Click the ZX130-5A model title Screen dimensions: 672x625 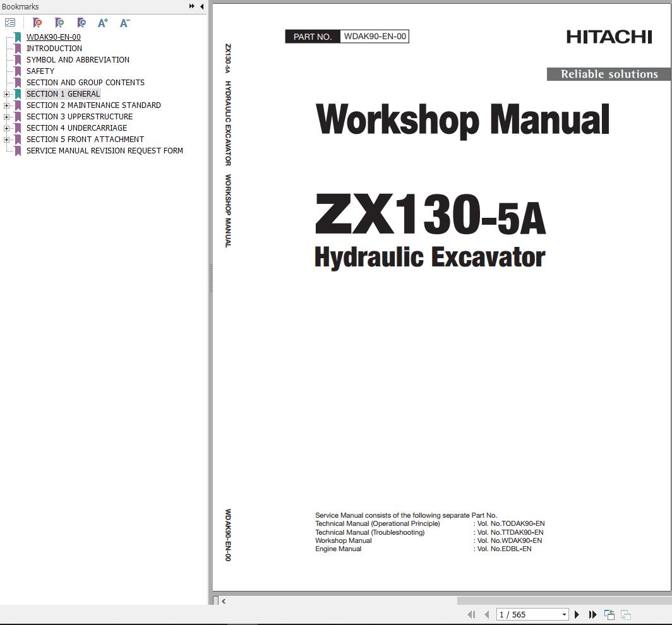click(430, 213)
